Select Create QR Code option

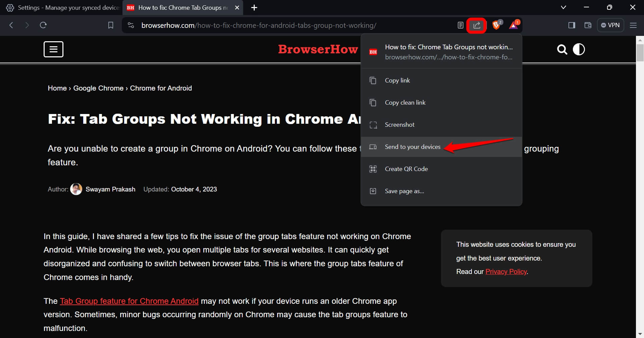tap(441, 169)
